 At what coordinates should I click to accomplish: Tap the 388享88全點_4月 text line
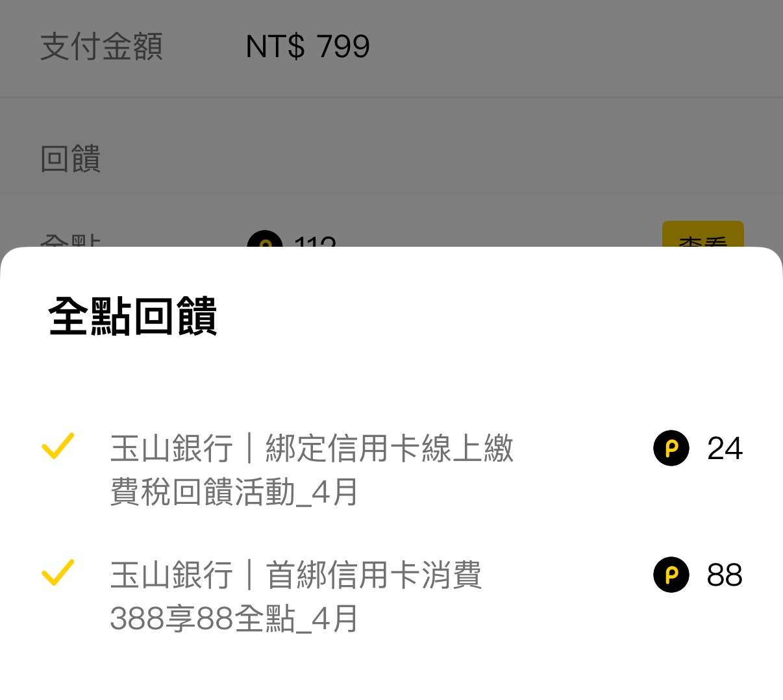(234, 619)
